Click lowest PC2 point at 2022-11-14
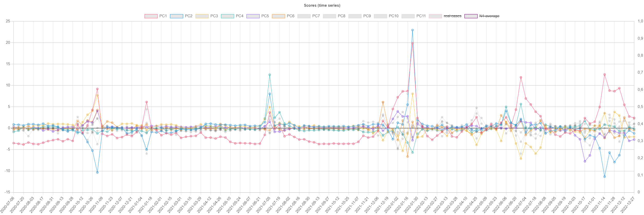 tap(604, 177)
